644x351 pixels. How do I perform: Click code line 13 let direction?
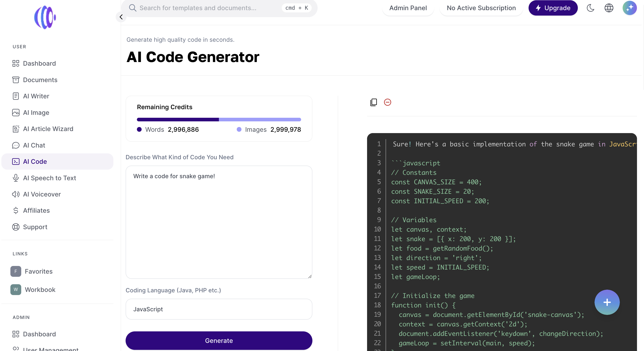click(x=436, y=258)
